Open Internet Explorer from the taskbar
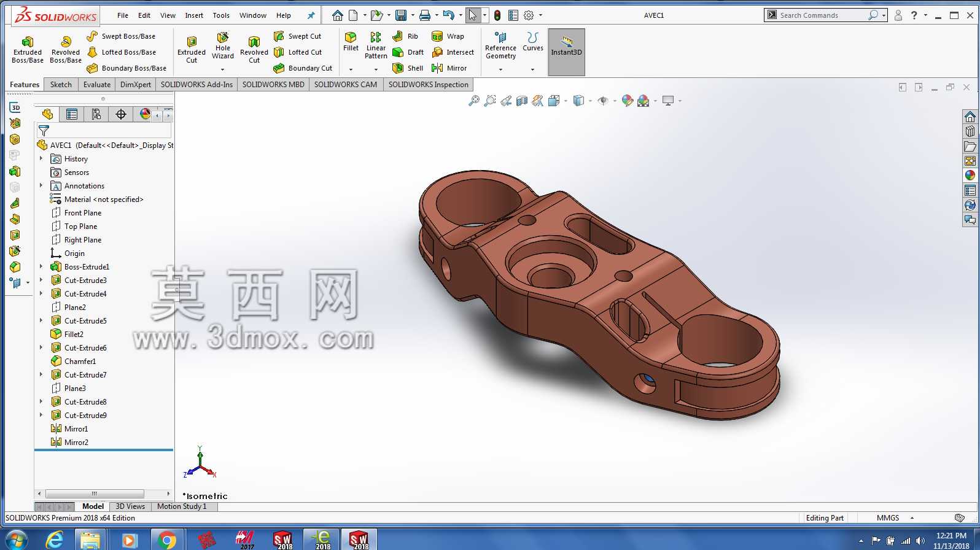This screenshot has width=980, height=550. (55, 540)
